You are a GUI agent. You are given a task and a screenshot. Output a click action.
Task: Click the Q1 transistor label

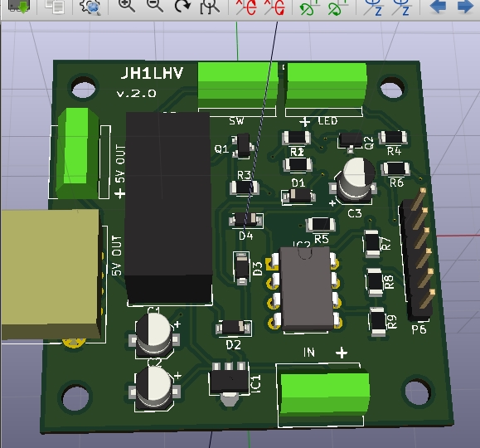221,149
